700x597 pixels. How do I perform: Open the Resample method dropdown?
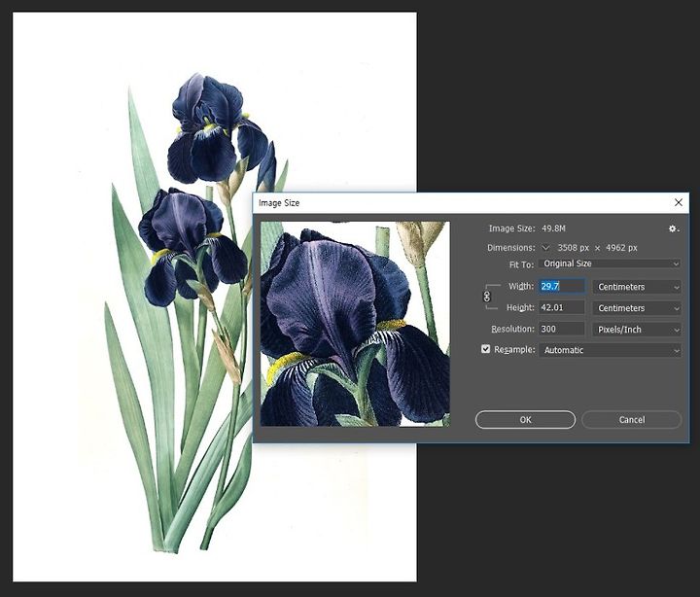tap(610, 350)
